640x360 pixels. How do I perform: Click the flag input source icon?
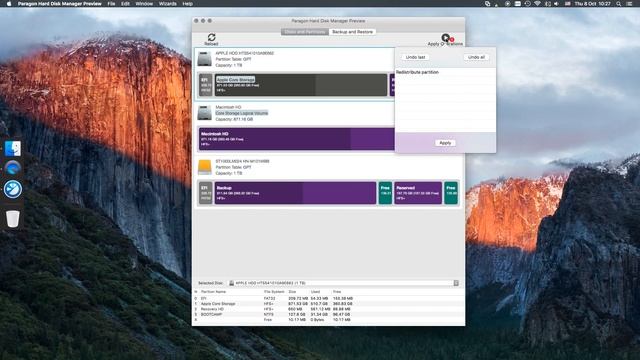(x=567, y=4)
